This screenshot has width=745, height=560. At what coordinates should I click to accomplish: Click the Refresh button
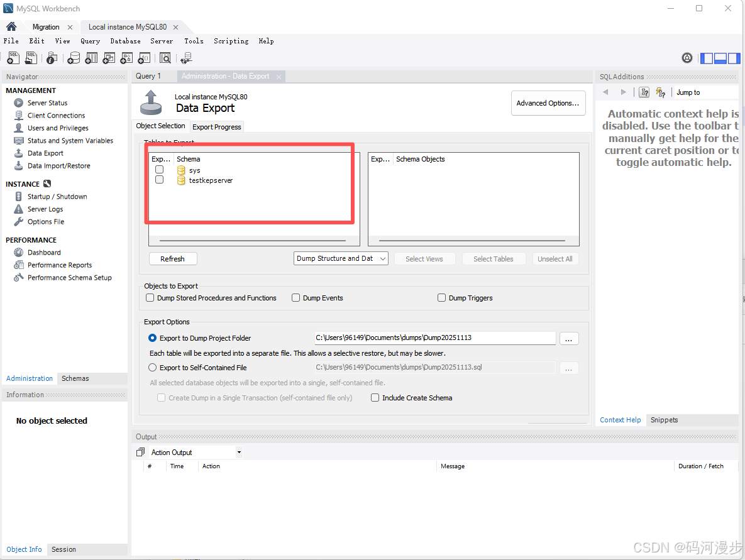172,259
